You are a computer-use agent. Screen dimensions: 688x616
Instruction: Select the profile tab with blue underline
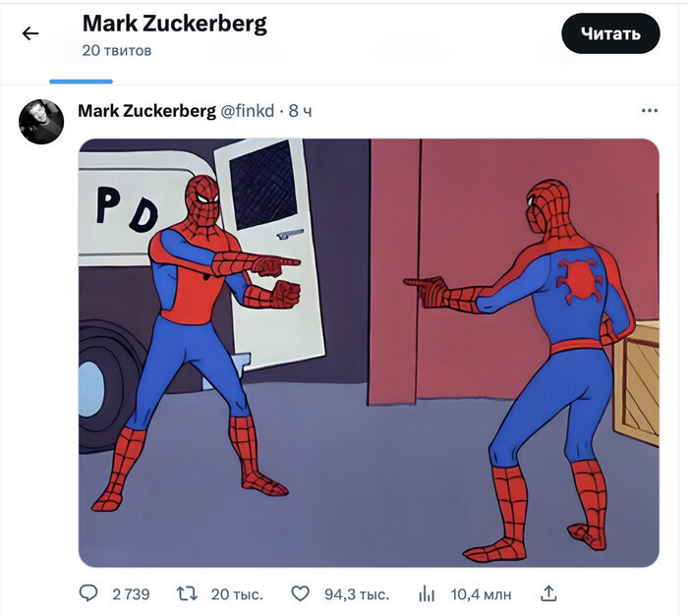coord(81,69)
